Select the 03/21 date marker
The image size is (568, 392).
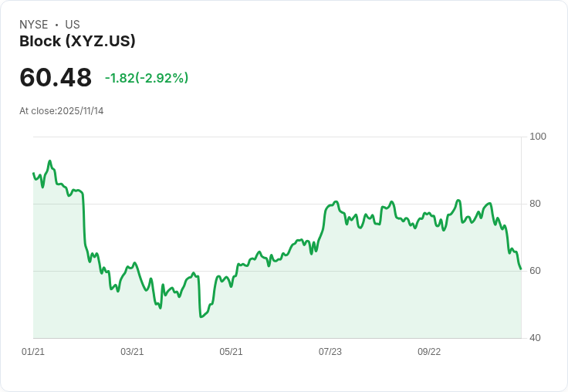[x=132, y=352]
